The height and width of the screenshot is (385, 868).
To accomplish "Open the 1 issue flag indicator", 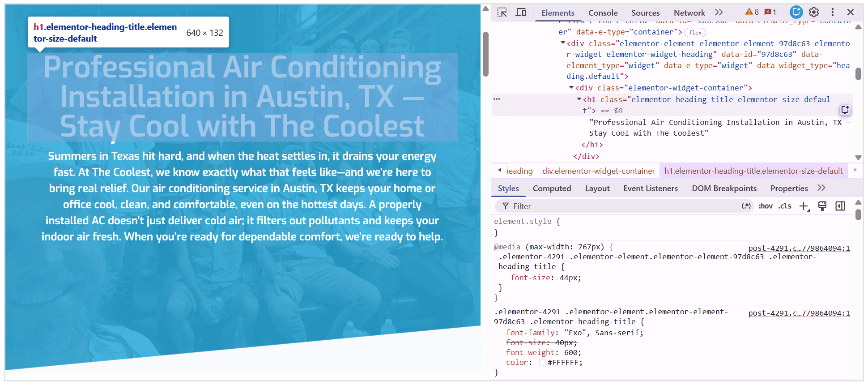I will point(770,12).
